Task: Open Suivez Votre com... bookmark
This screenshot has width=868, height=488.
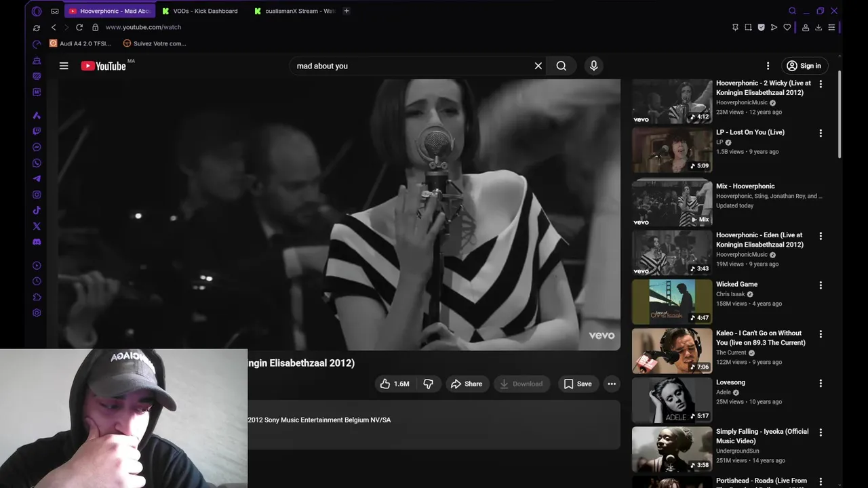Action: point(155,43)
